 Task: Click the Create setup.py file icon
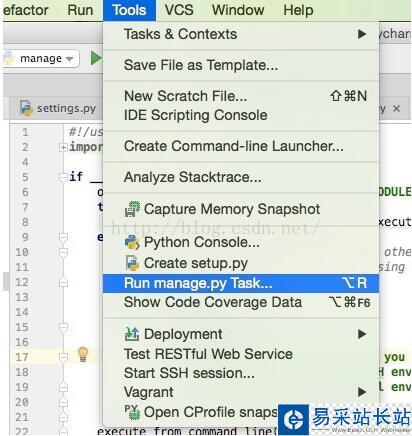click(132, 263)
